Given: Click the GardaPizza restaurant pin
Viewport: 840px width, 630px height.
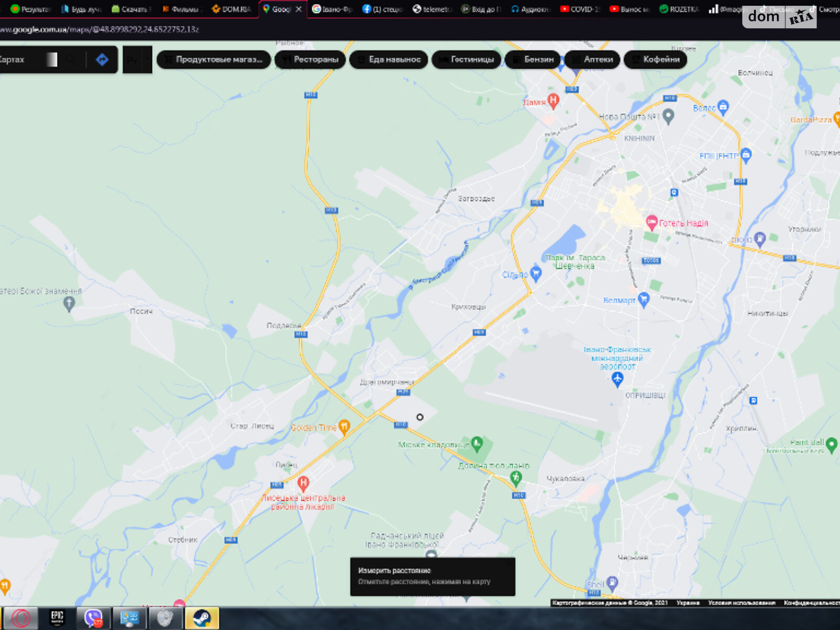Looking at the screenshot, I should (x=836, y=119).
